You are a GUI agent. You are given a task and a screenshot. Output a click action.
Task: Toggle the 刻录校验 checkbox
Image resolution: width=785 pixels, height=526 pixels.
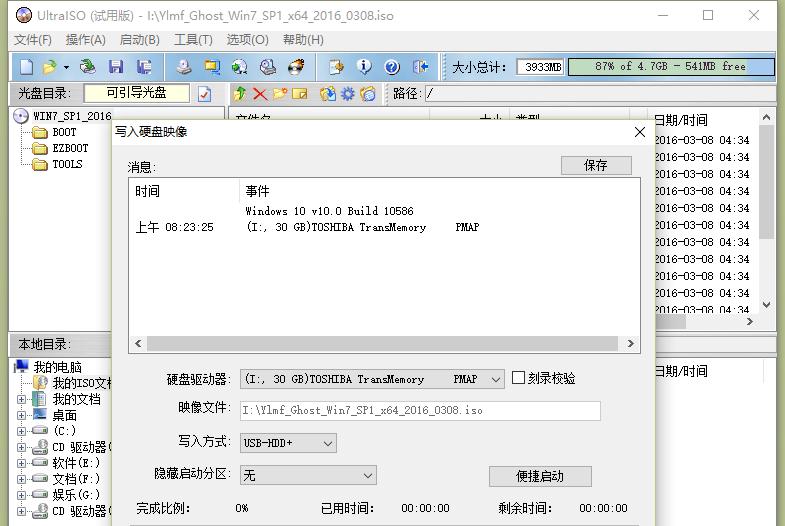pyautogui.click(x=518, y=377)
